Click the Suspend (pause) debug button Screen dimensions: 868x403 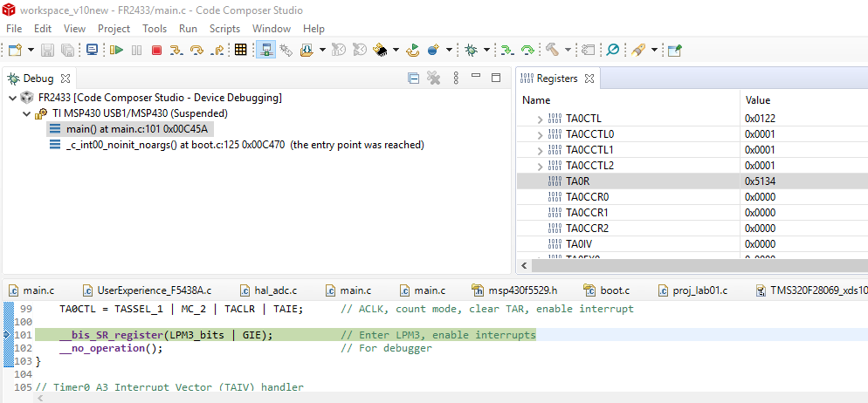click(x=137, y=51)
